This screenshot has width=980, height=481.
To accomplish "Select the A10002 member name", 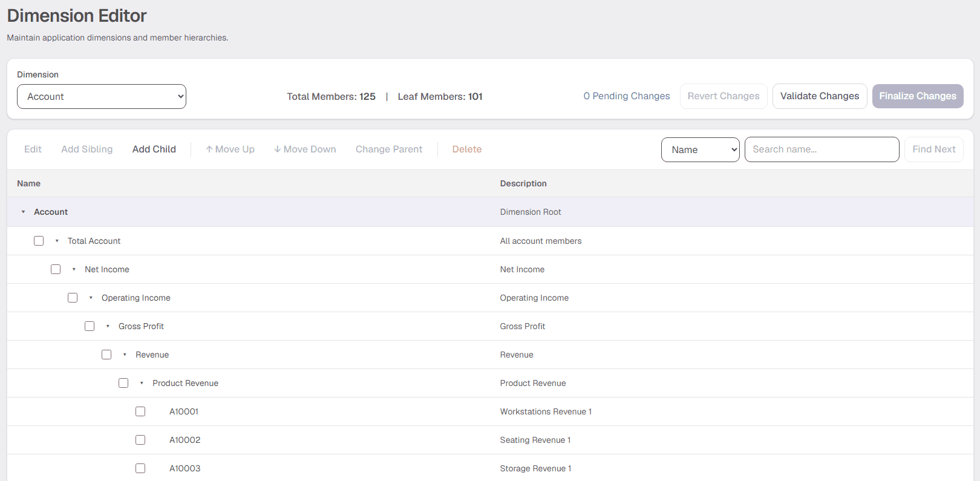I will (x=185, y=440).
